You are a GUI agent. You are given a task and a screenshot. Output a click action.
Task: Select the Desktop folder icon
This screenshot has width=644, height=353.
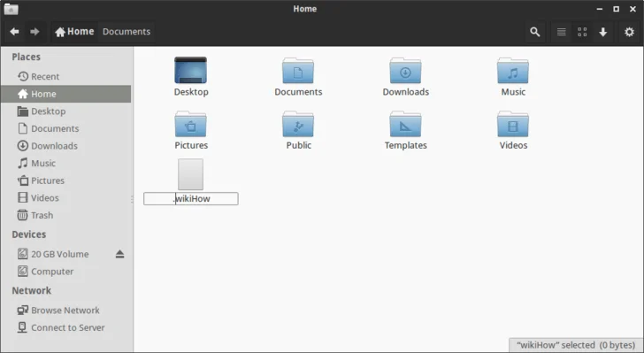pyautogui.click(x=190, y=70)
